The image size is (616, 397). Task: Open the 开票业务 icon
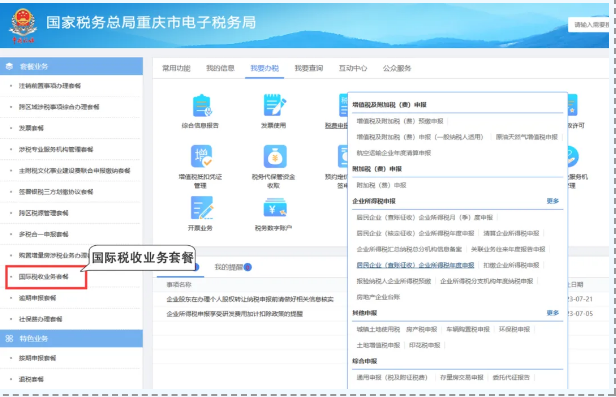click(x=202, y=208)
